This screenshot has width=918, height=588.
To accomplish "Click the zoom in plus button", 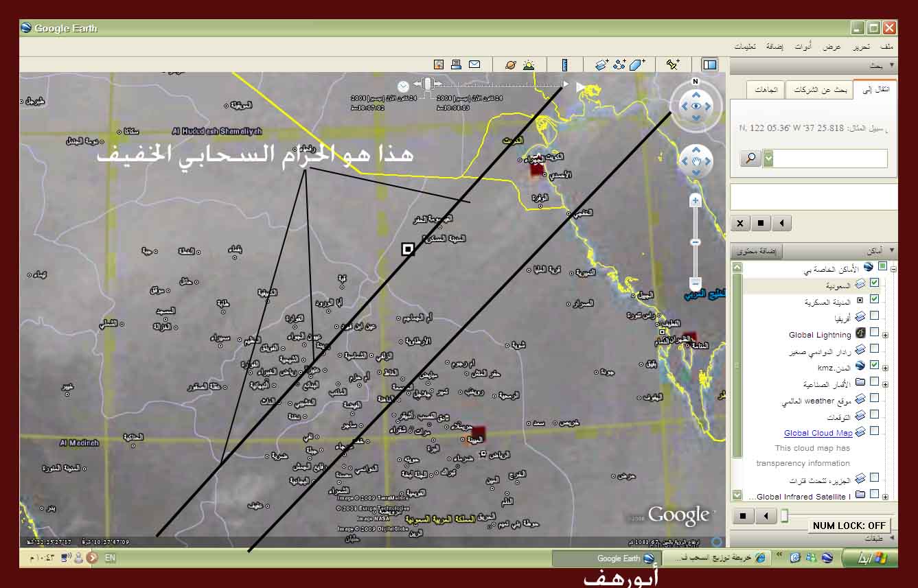I will point(696,201).
